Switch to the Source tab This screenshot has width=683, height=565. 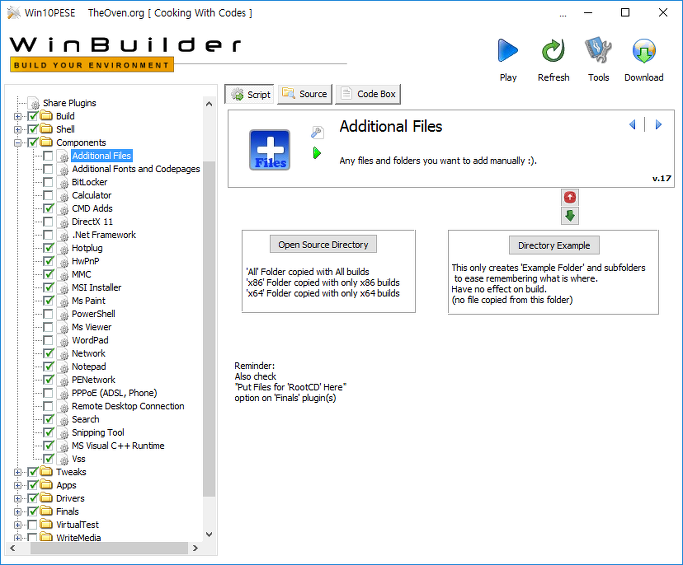click(305, 94)
